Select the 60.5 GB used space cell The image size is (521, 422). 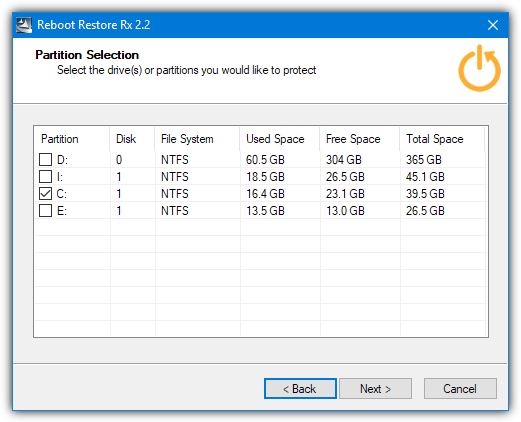(x=265, y=160)
